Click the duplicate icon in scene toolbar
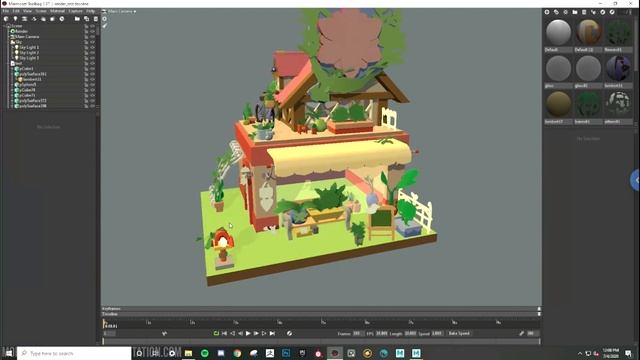The image size is (640, 360). (x=86, y=19)
